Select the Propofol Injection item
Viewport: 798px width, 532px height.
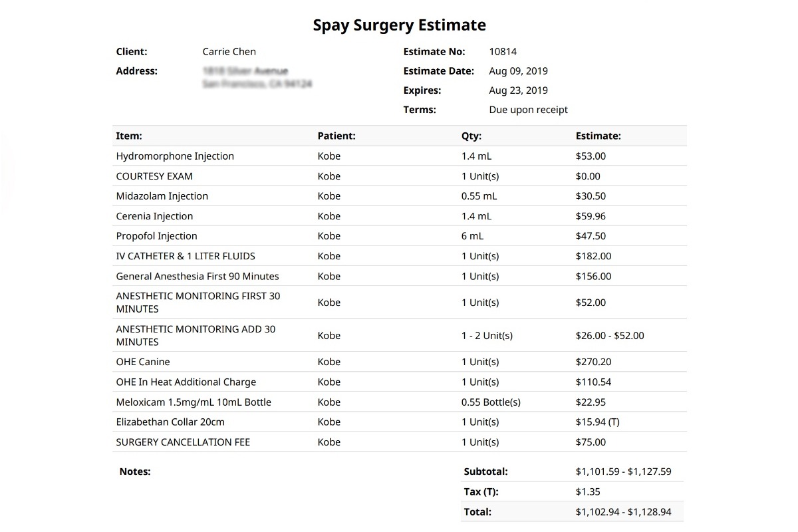click(x=156, y=236)
